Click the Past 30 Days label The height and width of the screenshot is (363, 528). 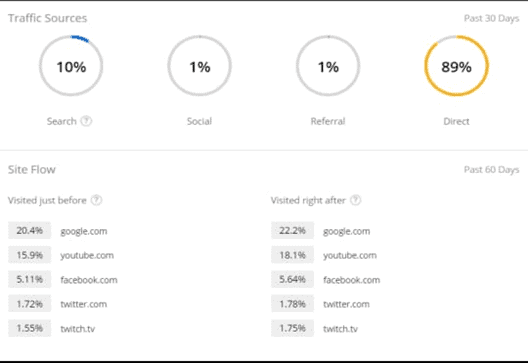click(x=491, y=19)
